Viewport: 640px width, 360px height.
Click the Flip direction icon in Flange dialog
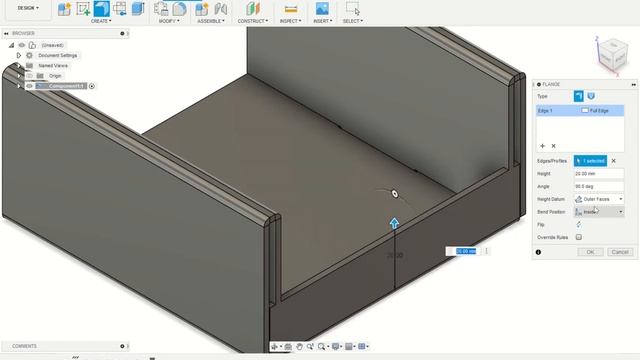coord(579,224)
